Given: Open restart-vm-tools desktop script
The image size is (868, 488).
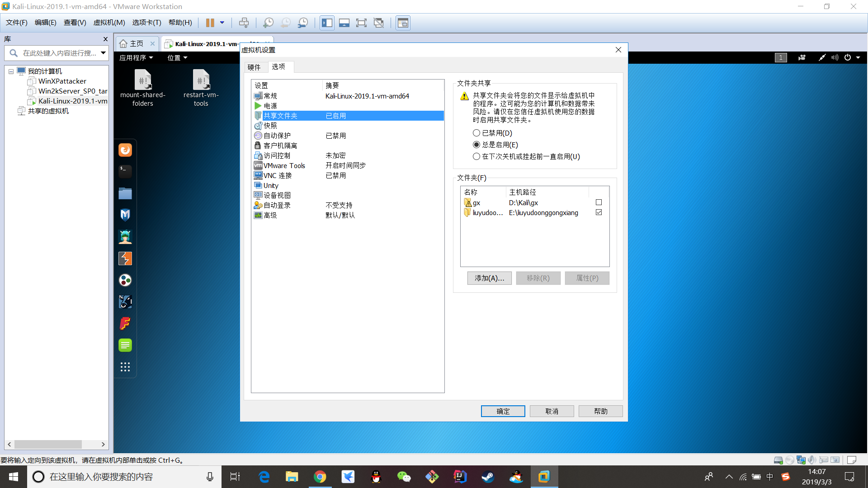Looking at the screenshot, I should point(201,88).
